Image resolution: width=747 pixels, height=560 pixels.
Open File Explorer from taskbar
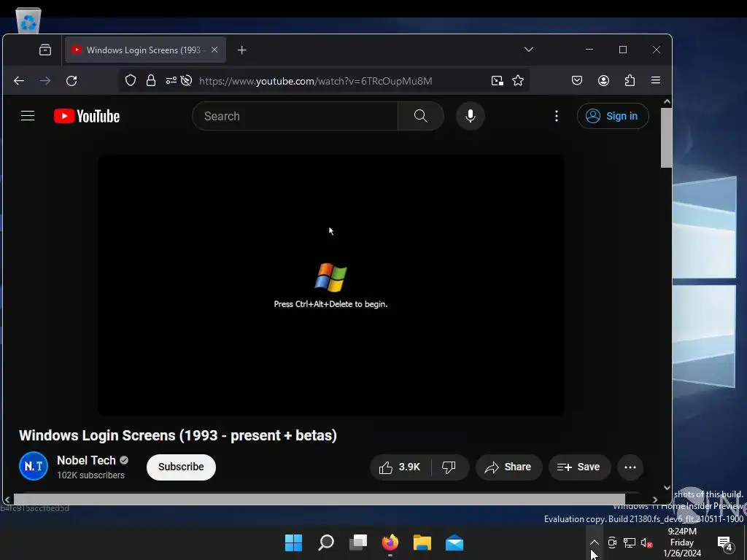(x=422, y=542)
